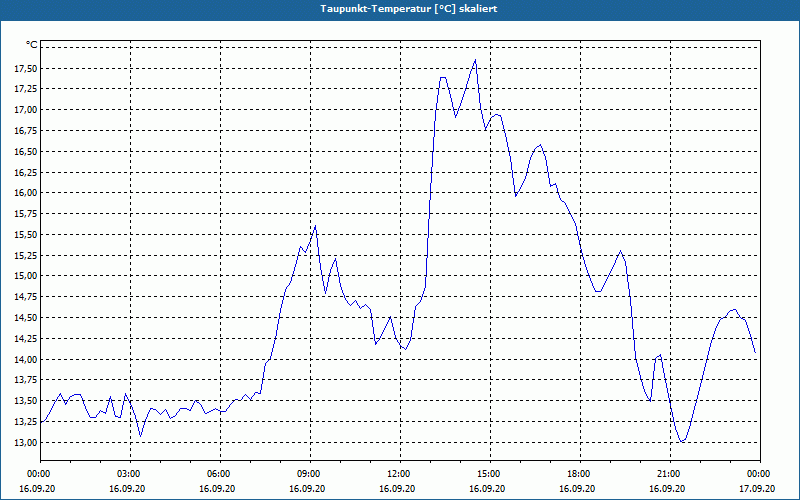The width and height of the screenshot is (800, 500).
Task: Pick the 14,75 y-axis label
Action: (x=27, y=297)
